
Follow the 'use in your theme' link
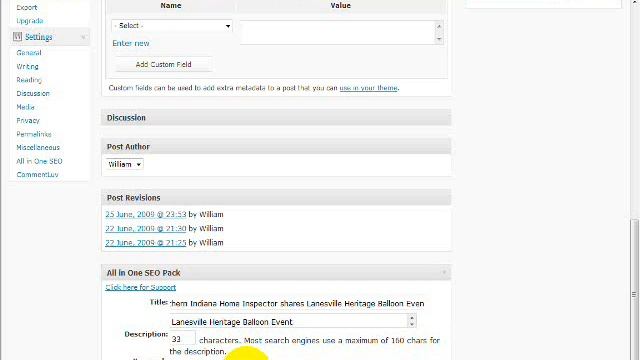369,88
